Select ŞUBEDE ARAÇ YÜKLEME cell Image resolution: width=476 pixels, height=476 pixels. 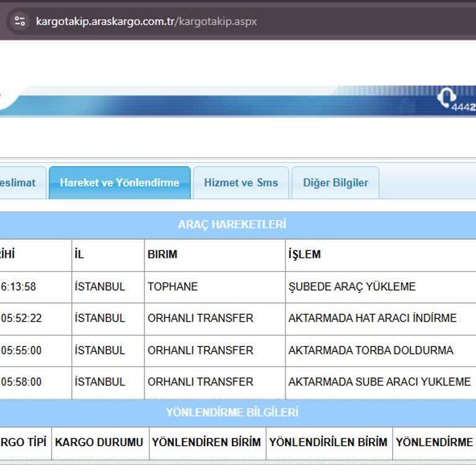[x=381, y=287]
